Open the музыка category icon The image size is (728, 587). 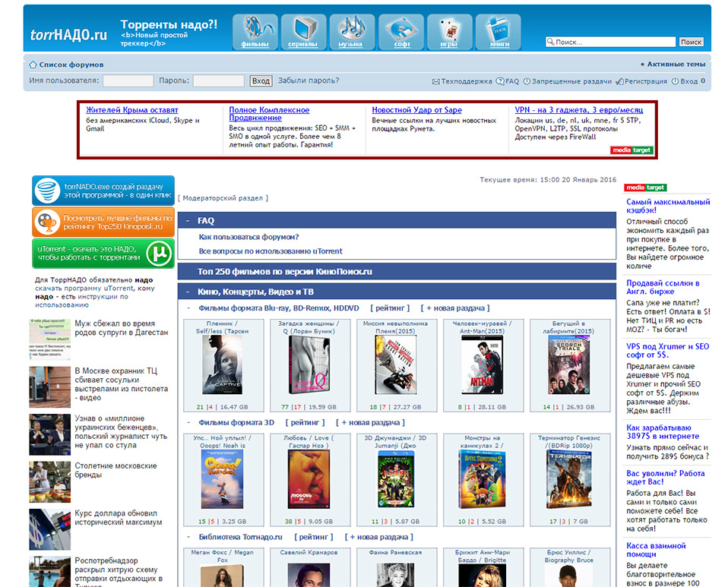coord(352,32)
